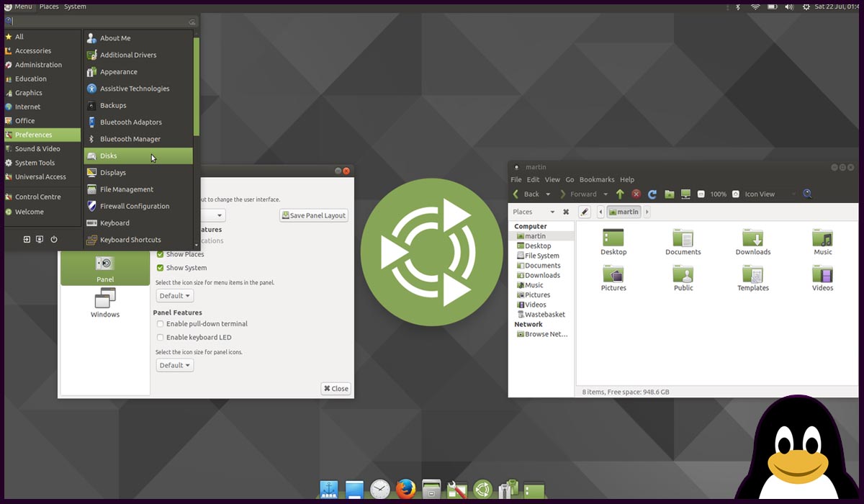This screenshot has height=504, width=864.
Task: Click the Up arrow in file manager toolbar
Action: (620, 194)
